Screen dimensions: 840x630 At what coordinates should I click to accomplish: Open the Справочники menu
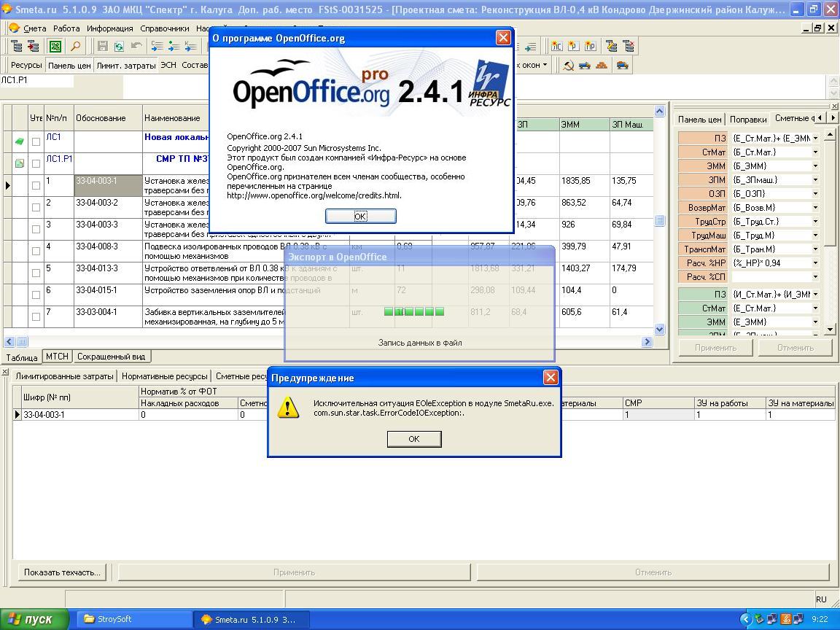click(165, 28)
